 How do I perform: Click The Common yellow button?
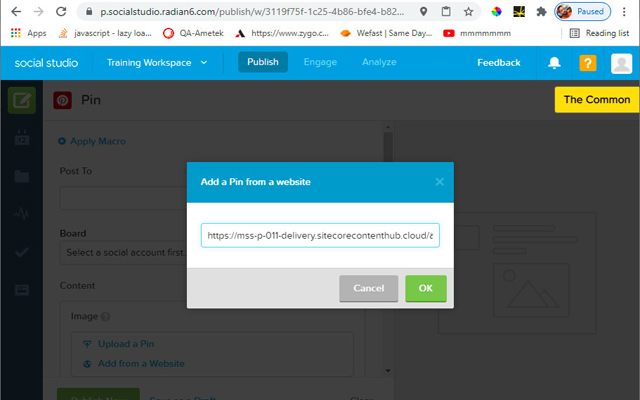(x=597, y=100)
